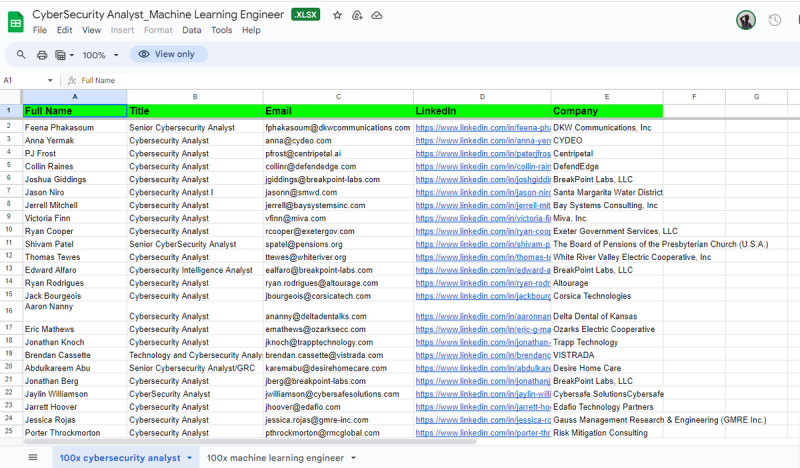Click the search magnifier in toolbar
Screen dimensions: 800x468
(21, 55)
